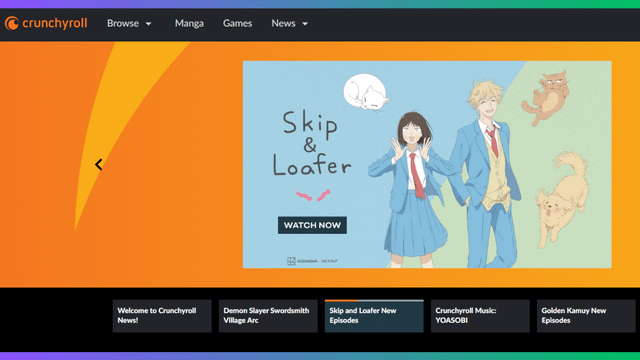Image resolution: width=640 pixels, height=360 pixels.
Task: Click the slide progress bar above Skip and Loafer
Action: pyautogui.click(x=374, y=301)
